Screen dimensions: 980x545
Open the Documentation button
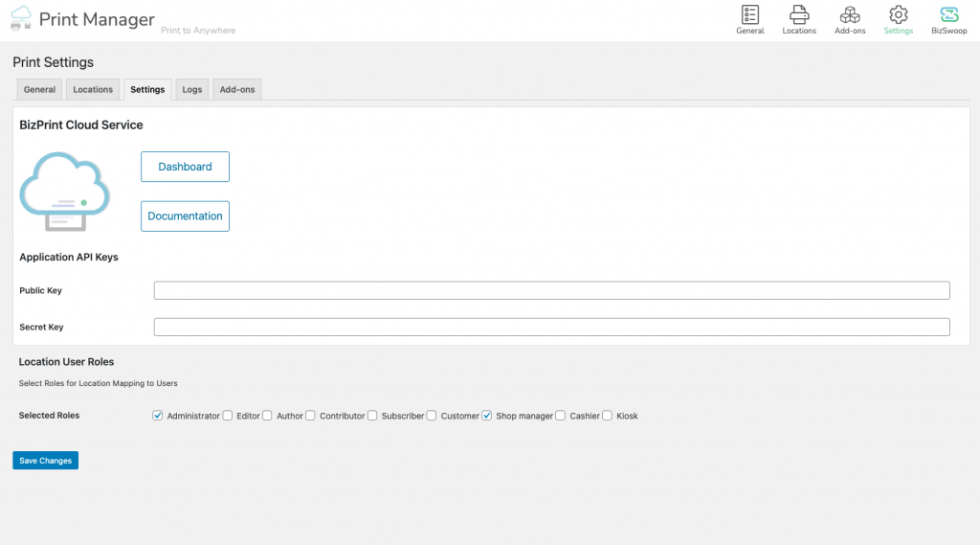(x=185, y=216)
